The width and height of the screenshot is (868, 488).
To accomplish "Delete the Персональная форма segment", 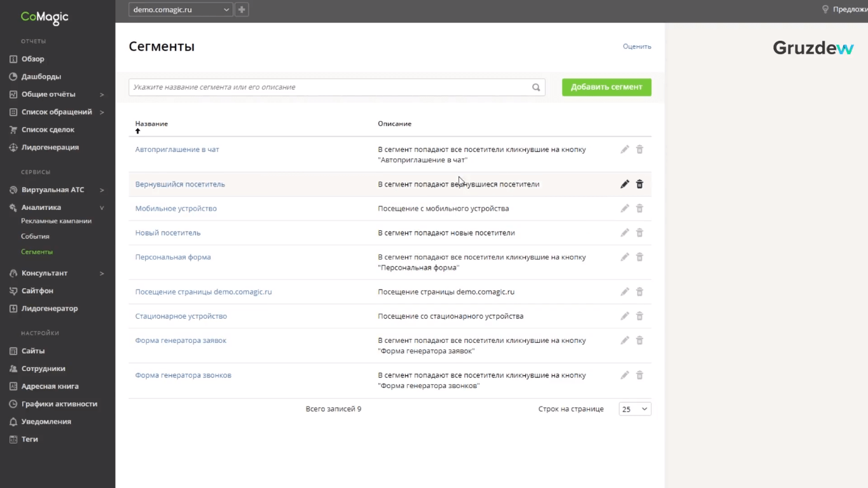I will 640,256.
